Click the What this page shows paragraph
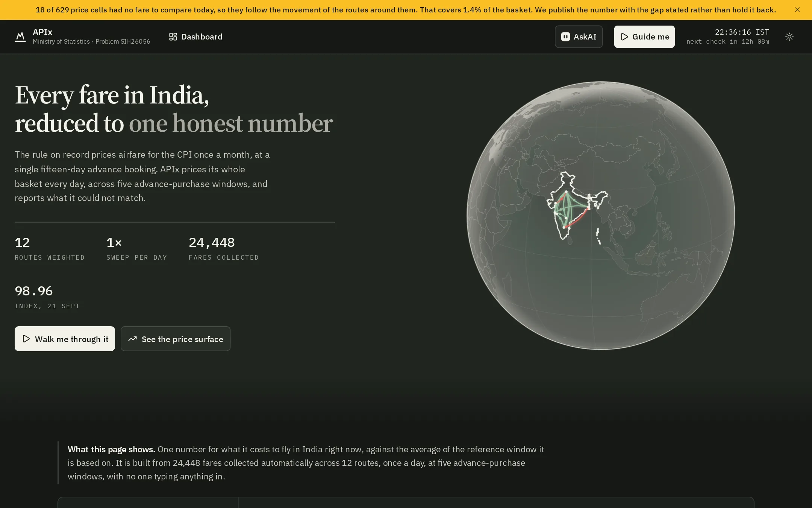The image size is (812, 508). point(306,463)
